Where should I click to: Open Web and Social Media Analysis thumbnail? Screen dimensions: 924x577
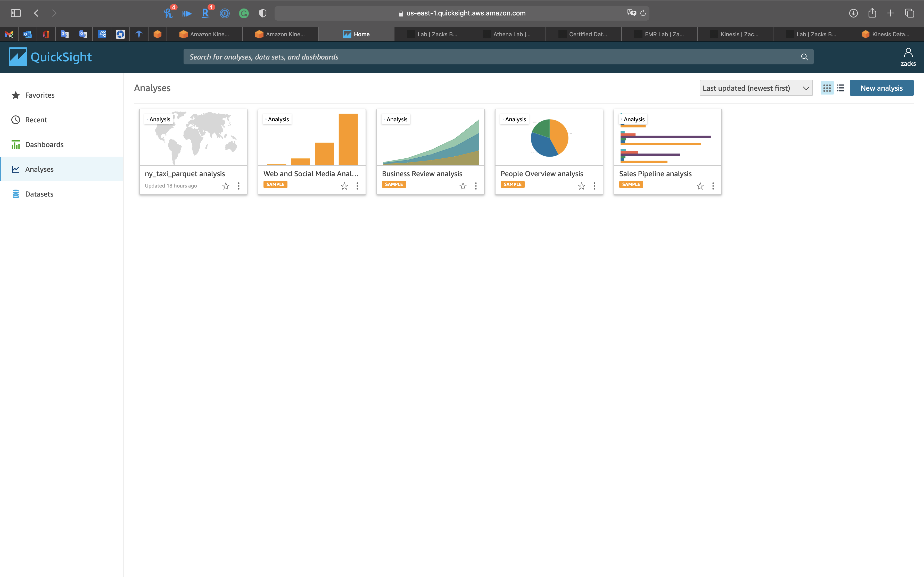tap(311, 138)
